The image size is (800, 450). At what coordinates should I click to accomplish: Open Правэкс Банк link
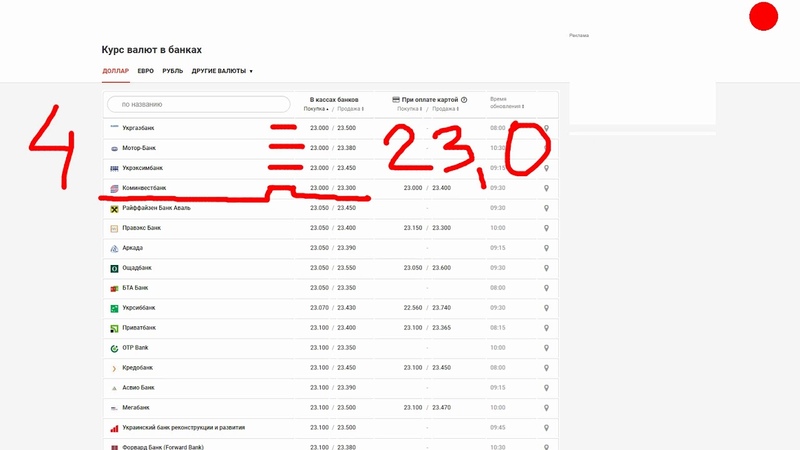click(141, 228)
